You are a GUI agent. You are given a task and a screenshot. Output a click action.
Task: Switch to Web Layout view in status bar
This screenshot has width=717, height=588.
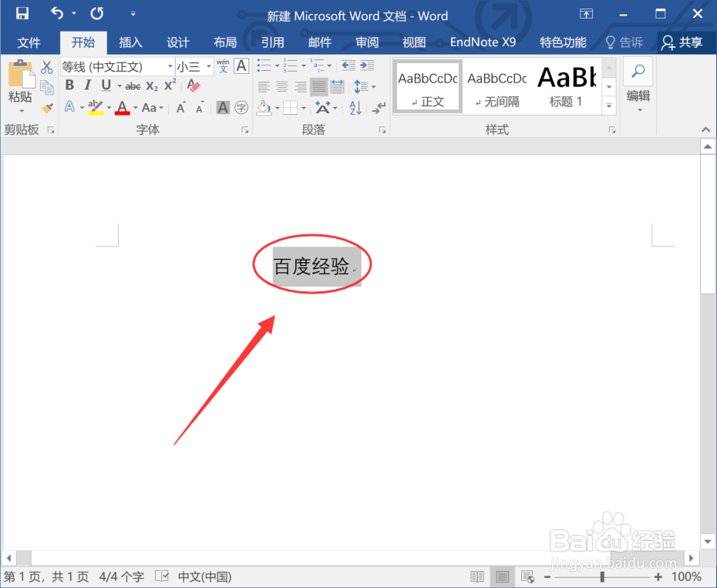coord(527,576)
